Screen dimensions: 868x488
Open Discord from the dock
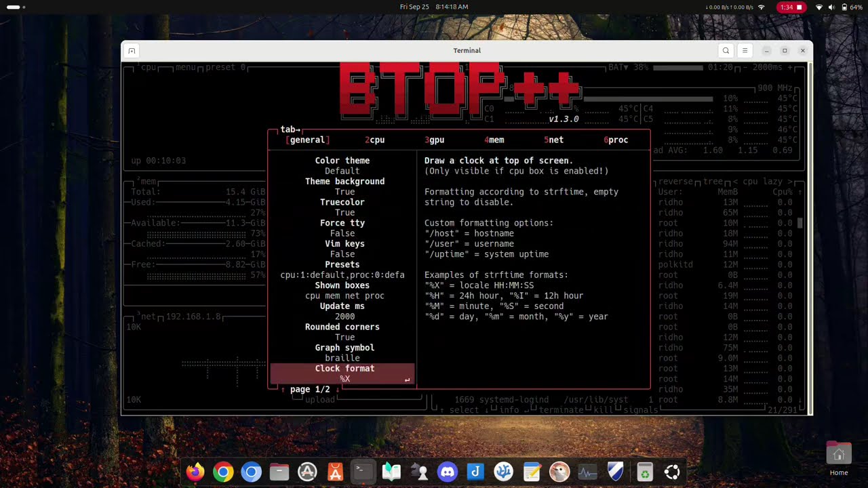tap(448, 472)
